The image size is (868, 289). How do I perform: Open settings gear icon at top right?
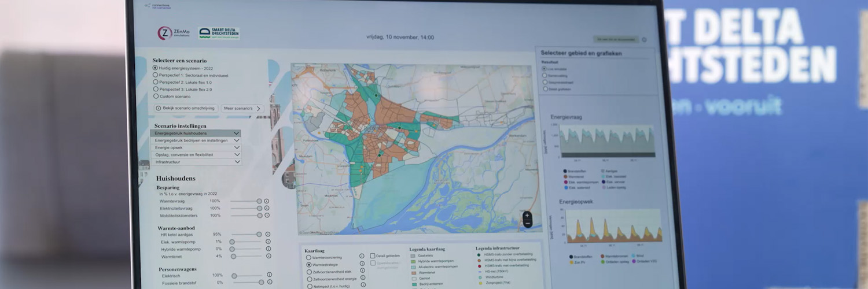tap(644, 40)
